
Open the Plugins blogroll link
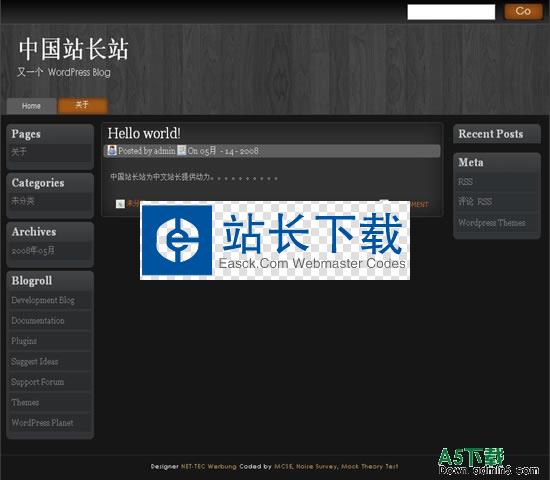(x=24, y=341)
